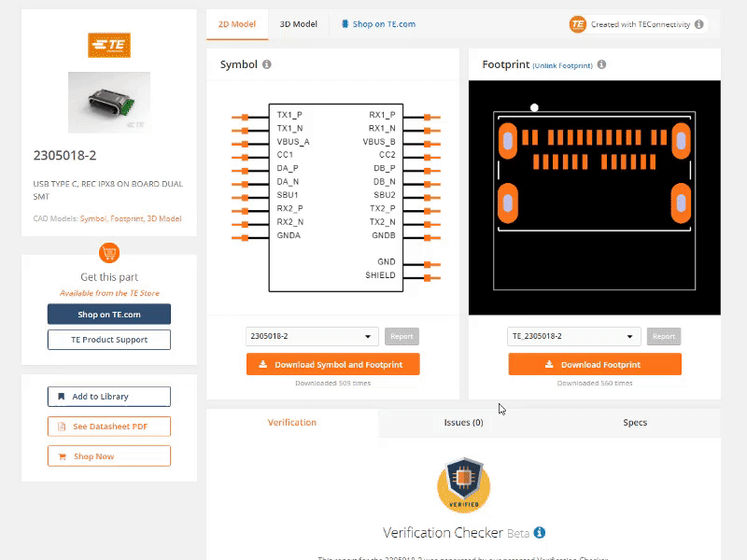
Task: Open the 2305018-2 symbol dropdown
Action: click(312, 336)
